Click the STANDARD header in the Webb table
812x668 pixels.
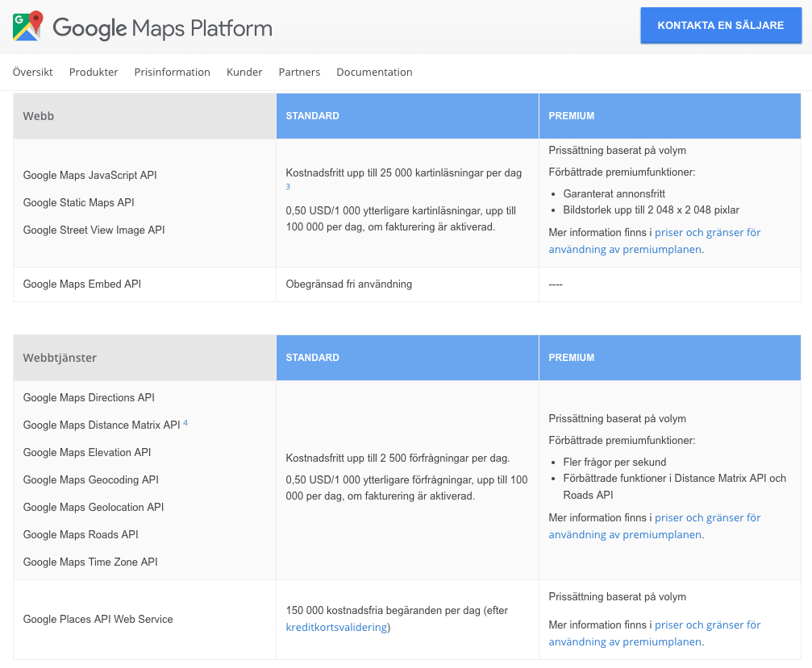(x=407, y=116)
